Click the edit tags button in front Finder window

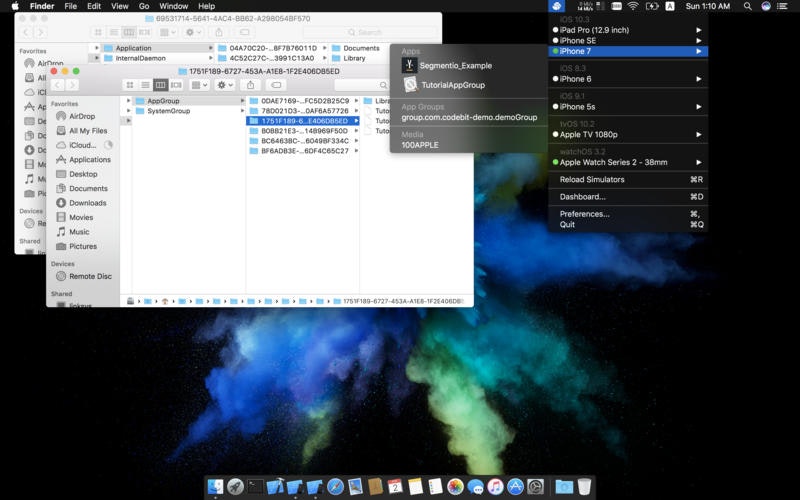[276, 85]
